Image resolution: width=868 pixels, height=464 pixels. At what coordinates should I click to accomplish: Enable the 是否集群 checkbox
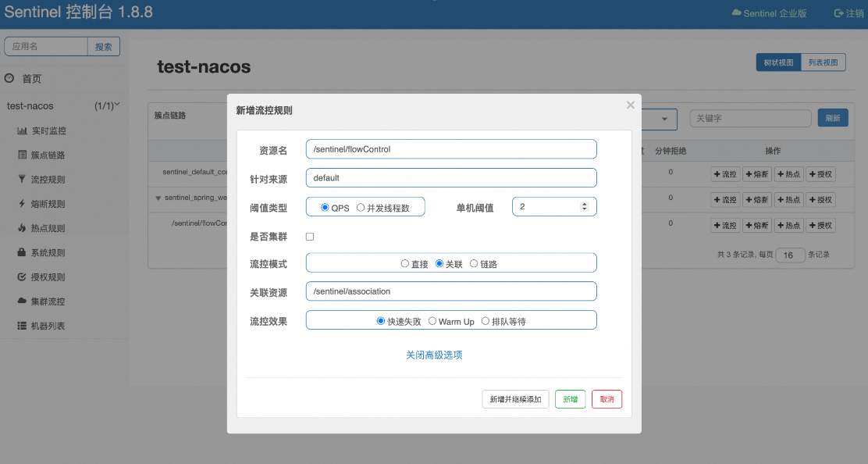[x=310, y=237]
